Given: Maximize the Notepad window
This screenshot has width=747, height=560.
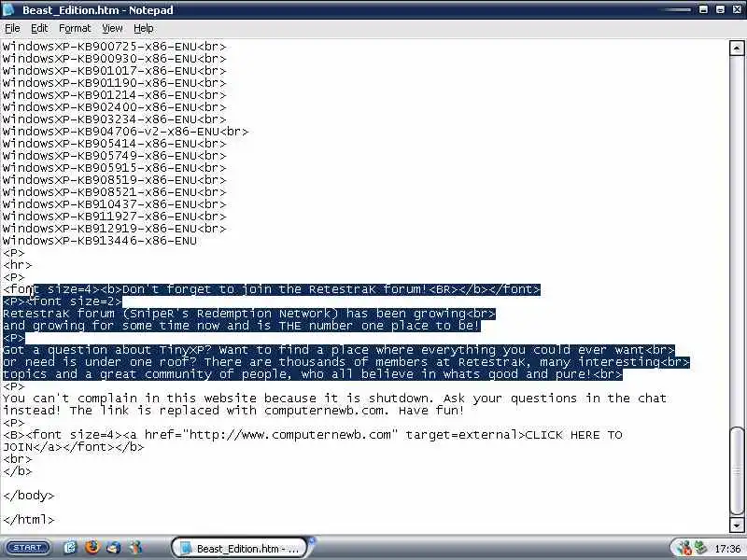Looking at the screenshot, I should coord(720,9).
